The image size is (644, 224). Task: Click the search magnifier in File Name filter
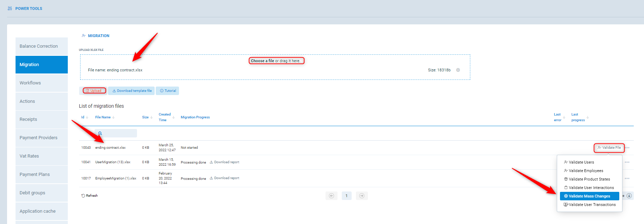[x=100, y=133]
